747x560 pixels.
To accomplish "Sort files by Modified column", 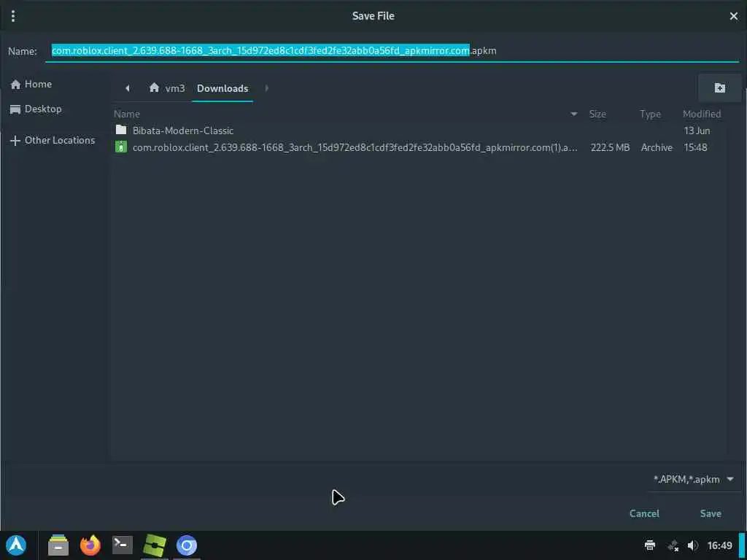I will pos(701,114).
